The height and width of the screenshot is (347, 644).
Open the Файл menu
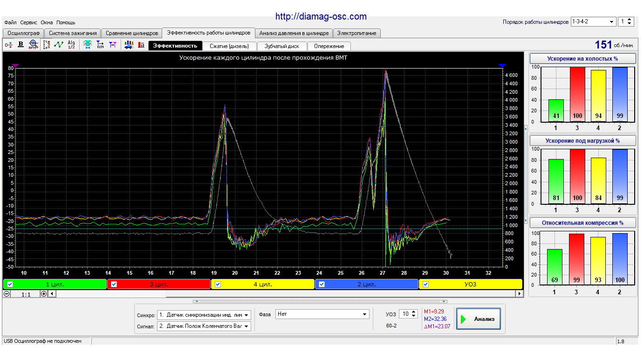pyautogui.click(x=10, y=22)
